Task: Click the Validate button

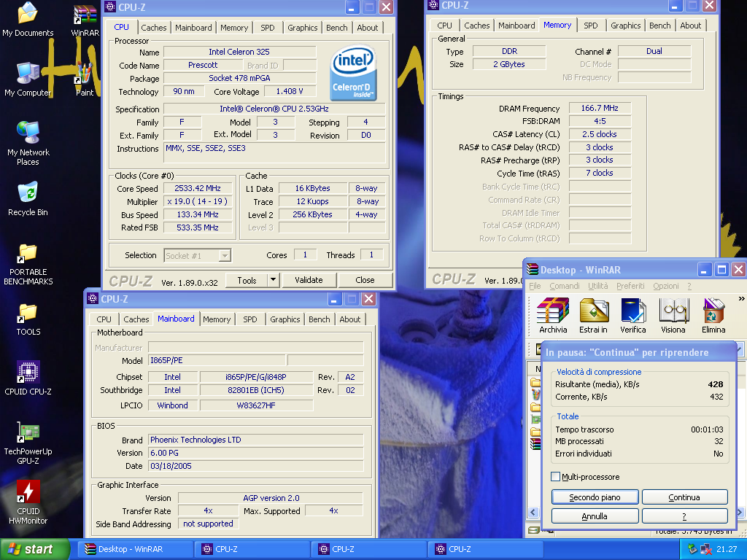Action: click(309, 280)
